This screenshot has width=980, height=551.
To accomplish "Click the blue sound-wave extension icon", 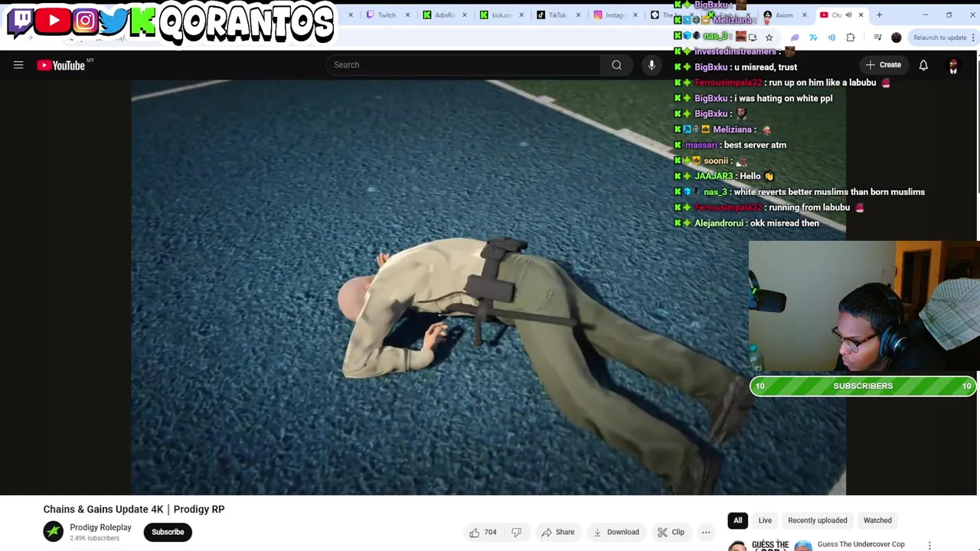I will 831,37.
